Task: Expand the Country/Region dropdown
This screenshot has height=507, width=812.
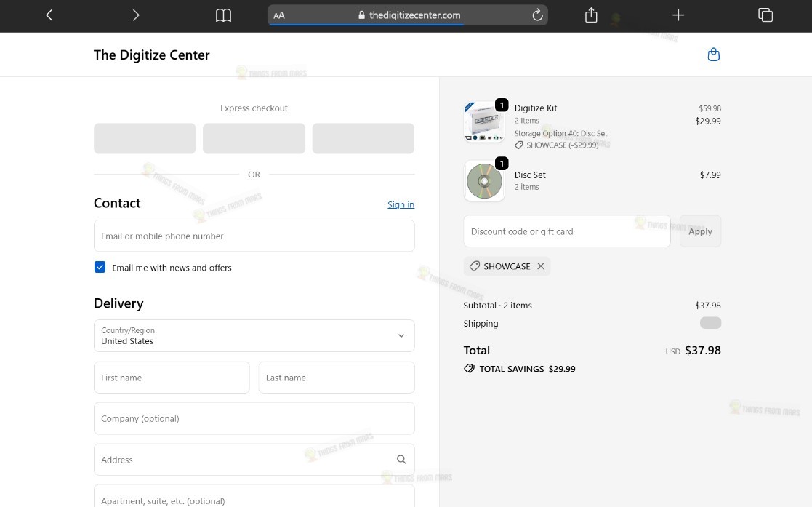Action: tap(254, 335)
